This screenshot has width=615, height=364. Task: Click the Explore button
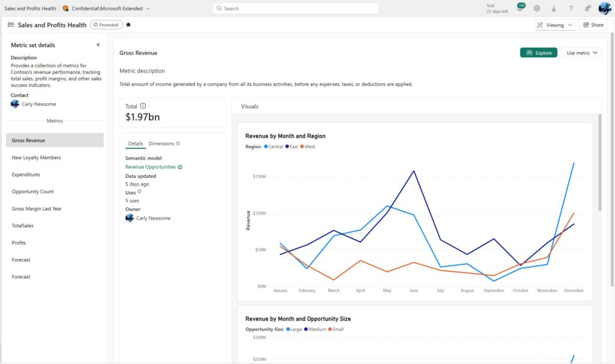(x=538, y=52)
